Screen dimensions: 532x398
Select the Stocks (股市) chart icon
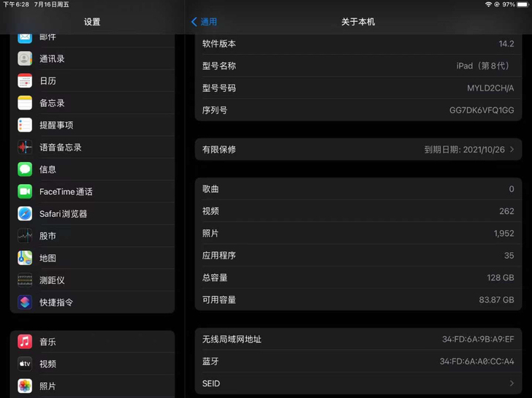pos(25,236)
